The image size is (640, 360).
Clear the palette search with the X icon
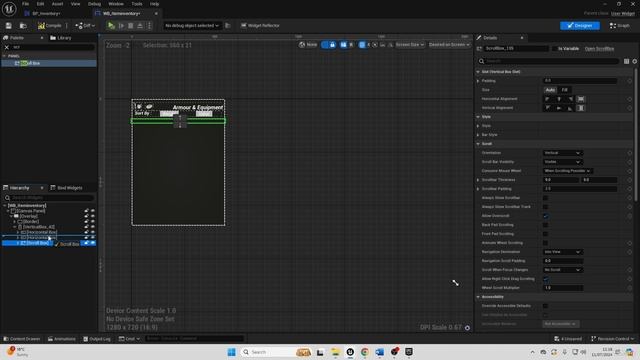tap(7, 47)
